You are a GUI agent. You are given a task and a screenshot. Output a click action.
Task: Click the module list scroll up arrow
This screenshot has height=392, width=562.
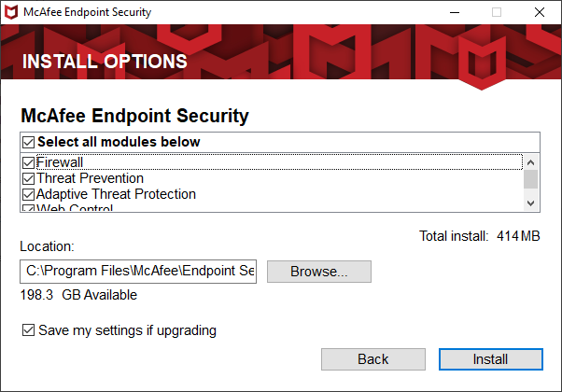(x=531, y=162)
